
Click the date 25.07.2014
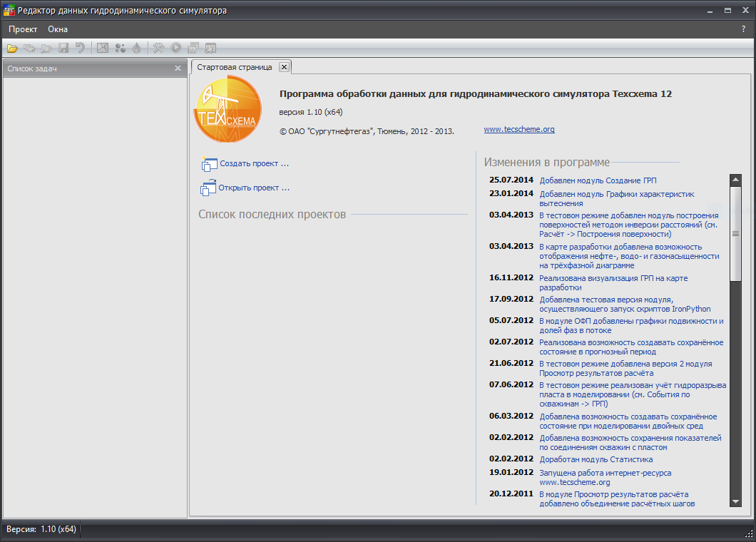511,180
